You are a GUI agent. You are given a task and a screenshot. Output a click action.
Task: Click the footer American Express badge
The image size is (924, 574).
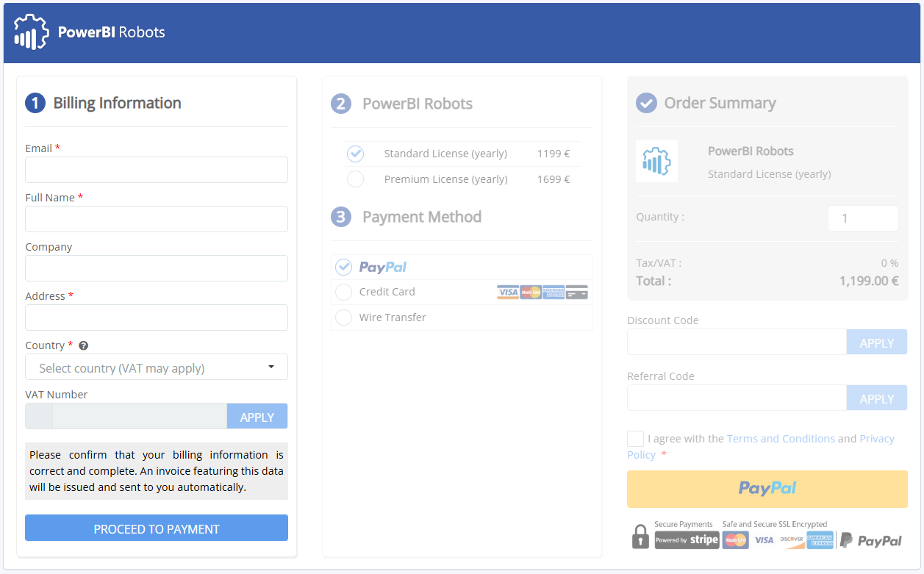pos(820,540)
